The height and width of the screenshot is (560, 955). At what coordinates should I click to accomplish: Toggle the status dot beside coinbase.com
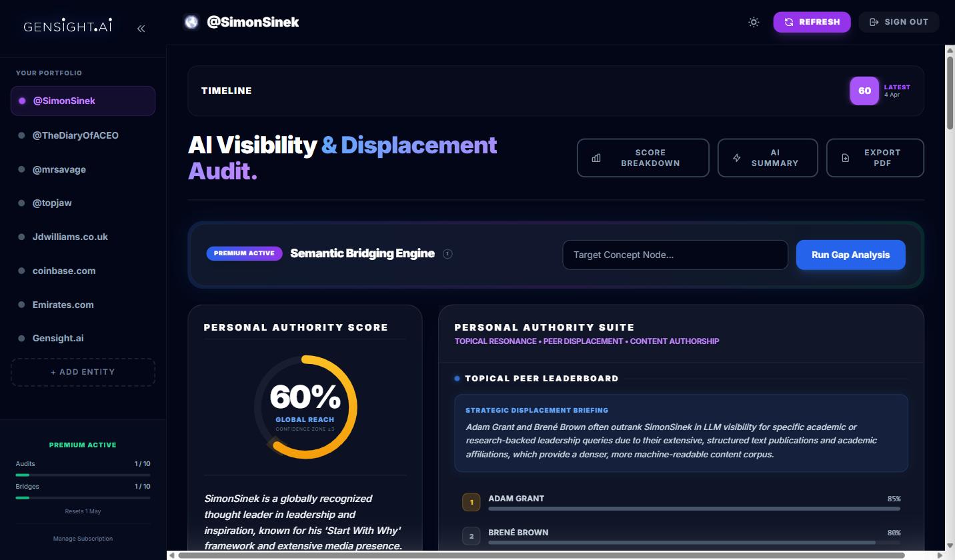click(20, 271)
